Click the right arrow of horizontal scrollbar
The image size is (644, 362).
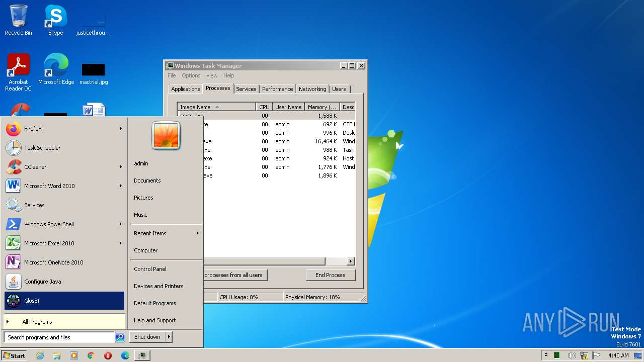coord(351,261)
